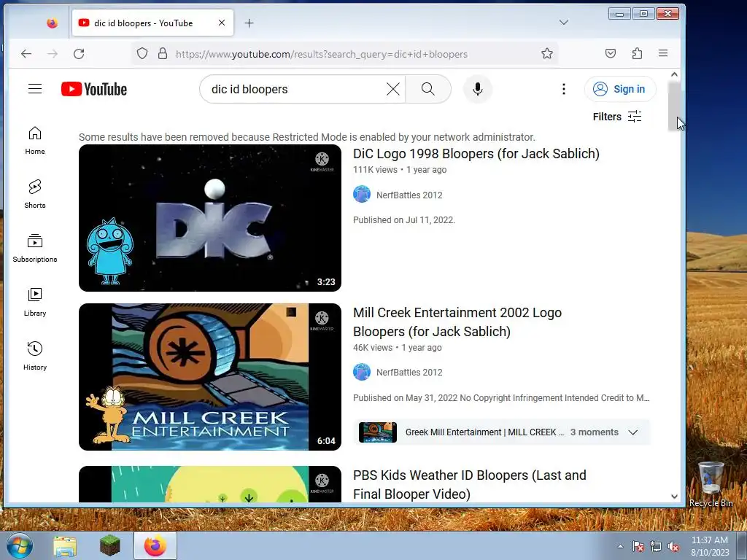Clear the search box with the X icon
The height and width of the screenshot is (560, 747).
tap(393, 89)
